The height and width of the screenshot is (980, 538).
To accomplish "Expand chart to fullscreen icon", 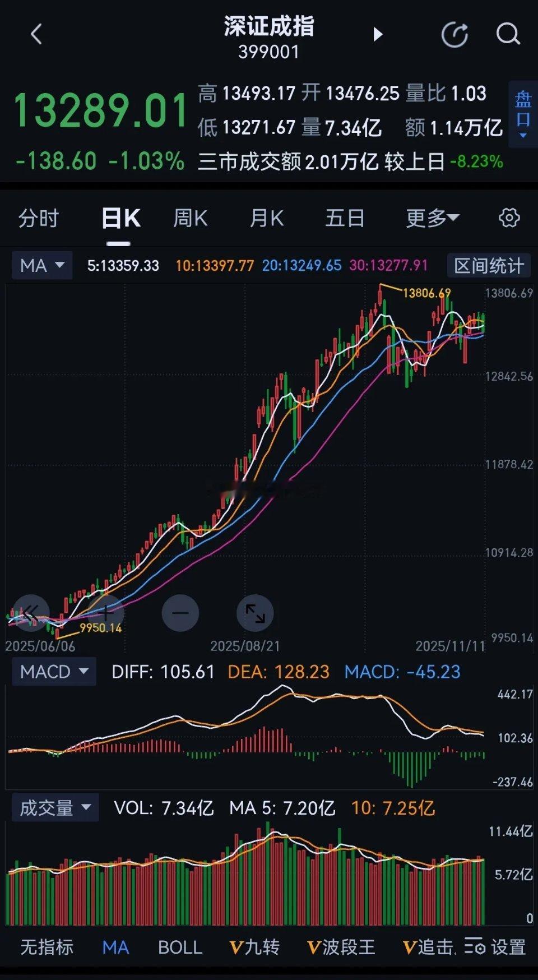I will coord(256,613).
